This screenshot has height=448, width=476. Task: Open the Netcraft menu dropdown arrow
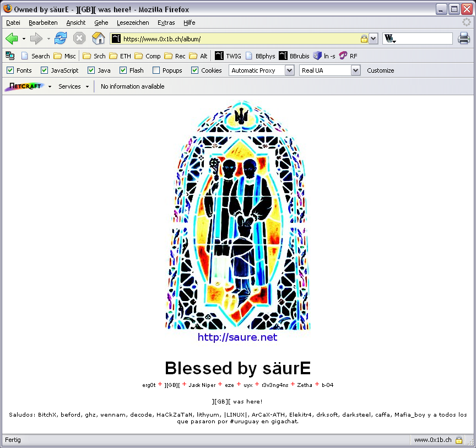coord(50,87)
